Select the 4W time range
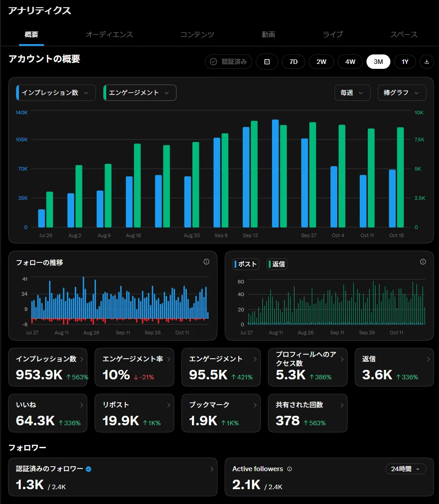 click(x=350, y=62)
